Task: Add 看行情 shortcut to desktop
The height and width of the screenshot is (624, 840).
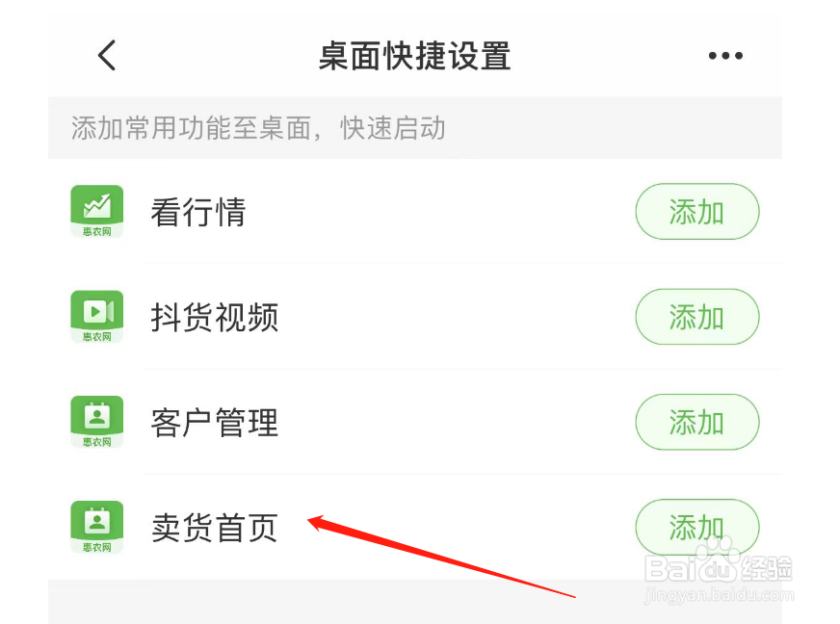Action: pyautogui.click(x=697, y=212)
